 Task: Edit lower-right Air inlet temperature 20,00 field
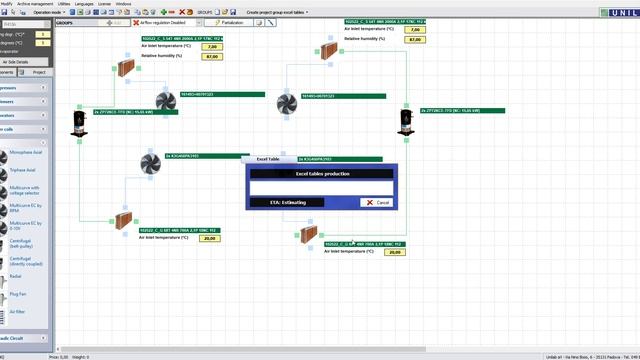click(395, 252)
